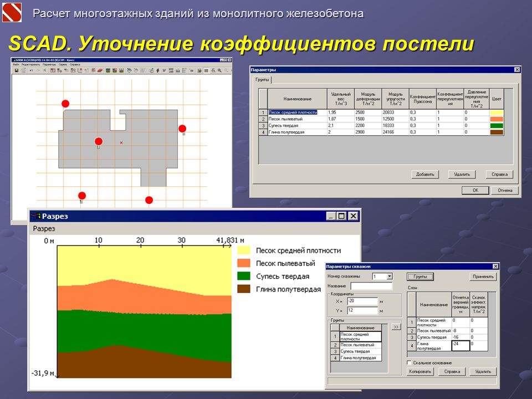The image size is (532, 399).
Task: Click the Название input field
Action: pos(371,286)
